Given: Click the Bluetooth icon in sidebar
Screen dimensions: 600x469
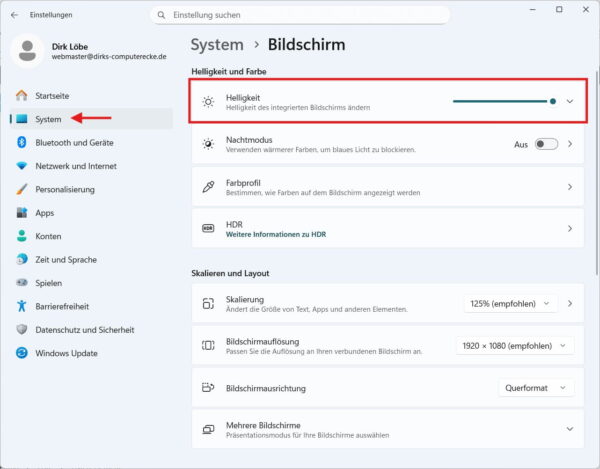Looking at the screenshot, I should (22, 142).
